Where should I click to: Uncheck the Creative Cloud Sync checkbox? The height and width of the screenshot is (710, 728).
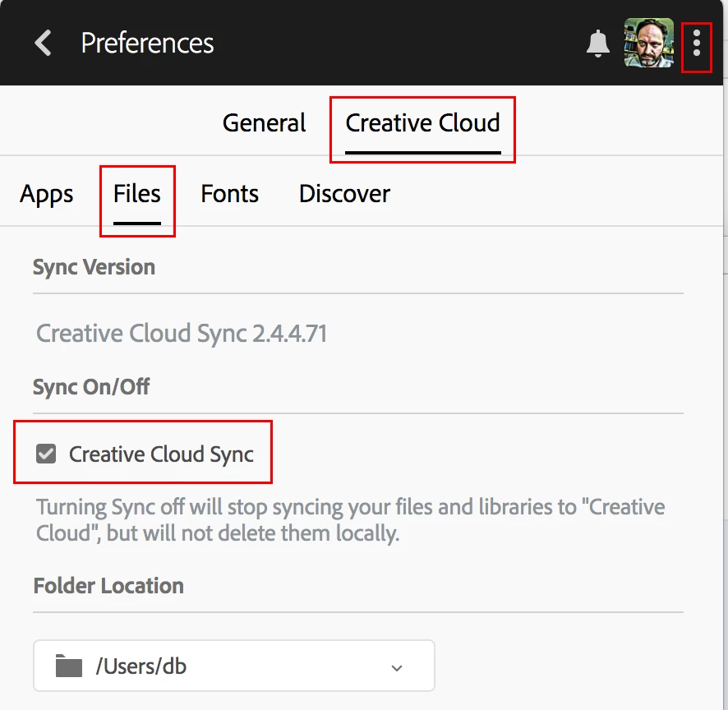pos(46,454)
